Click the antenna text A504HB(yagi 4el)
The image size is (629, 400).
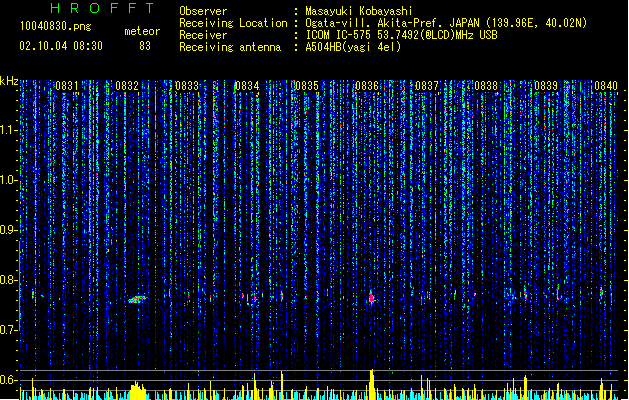353,47
